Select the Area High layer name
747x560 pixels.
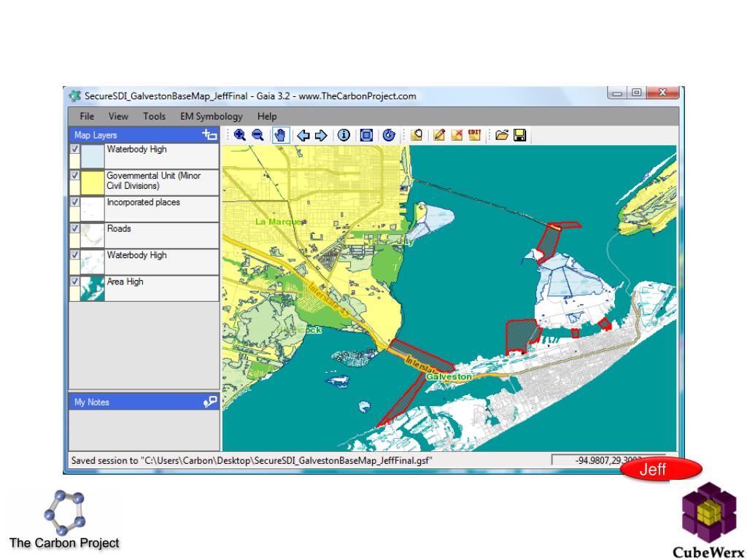125,281
